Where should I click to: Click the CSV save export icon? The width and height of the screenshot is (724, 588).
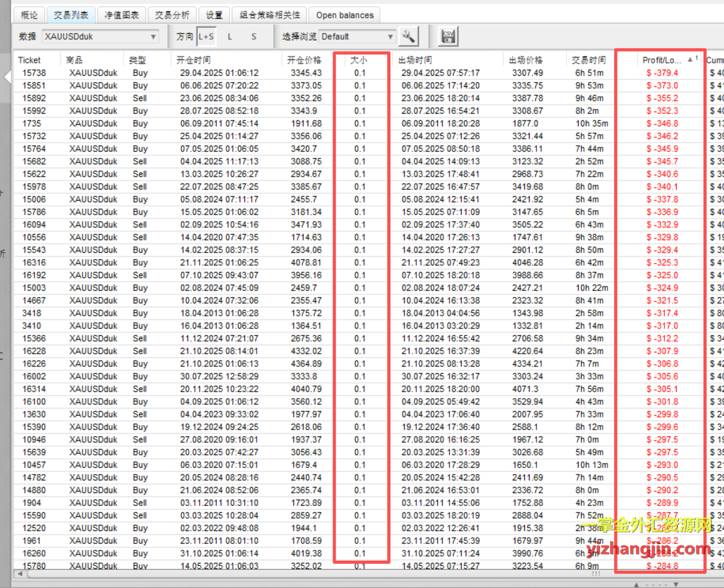(448, 36)
